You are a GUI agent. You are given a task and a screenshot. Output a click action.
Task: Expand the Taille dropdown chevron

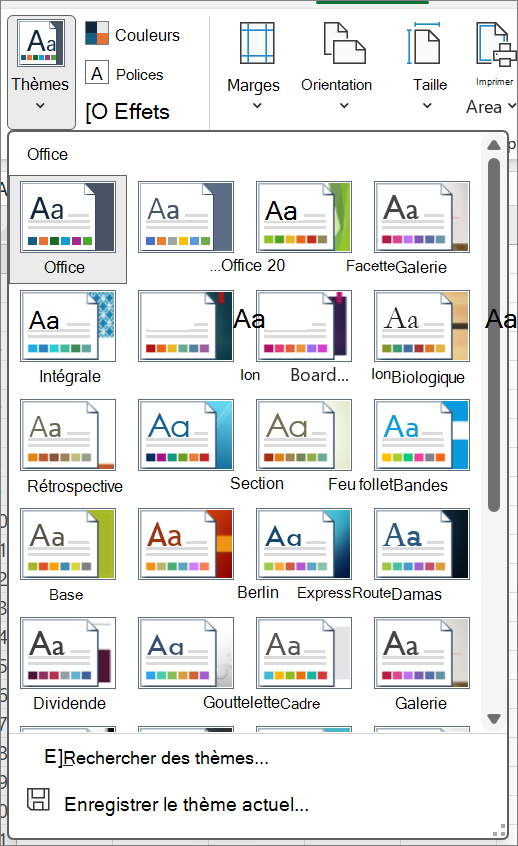(x=427, y=106)
